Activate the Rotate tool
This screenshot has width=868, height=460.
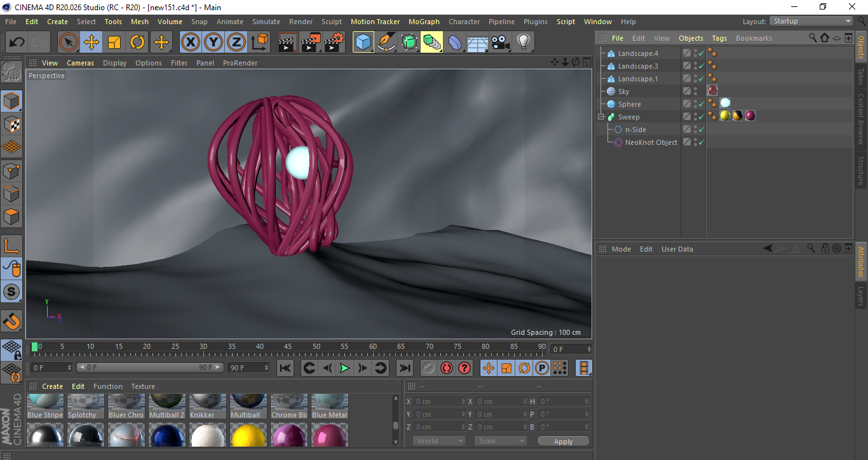[137, 43]
